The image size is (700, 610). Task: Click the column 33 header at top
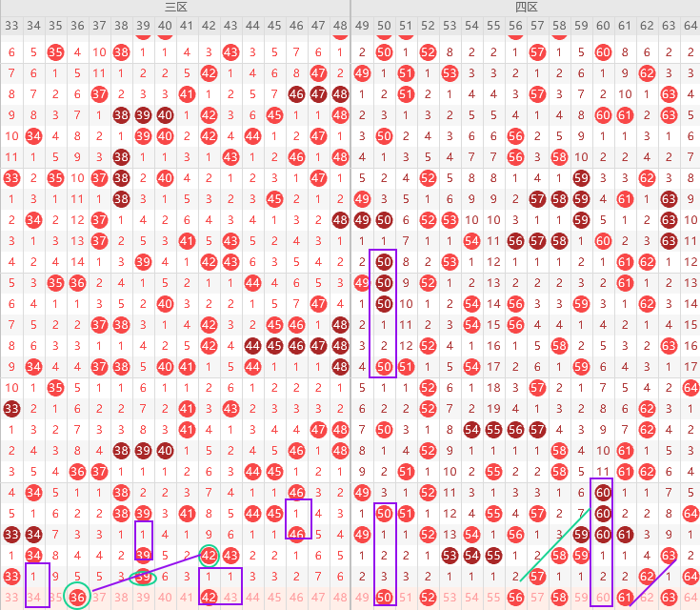click(11, 25)
